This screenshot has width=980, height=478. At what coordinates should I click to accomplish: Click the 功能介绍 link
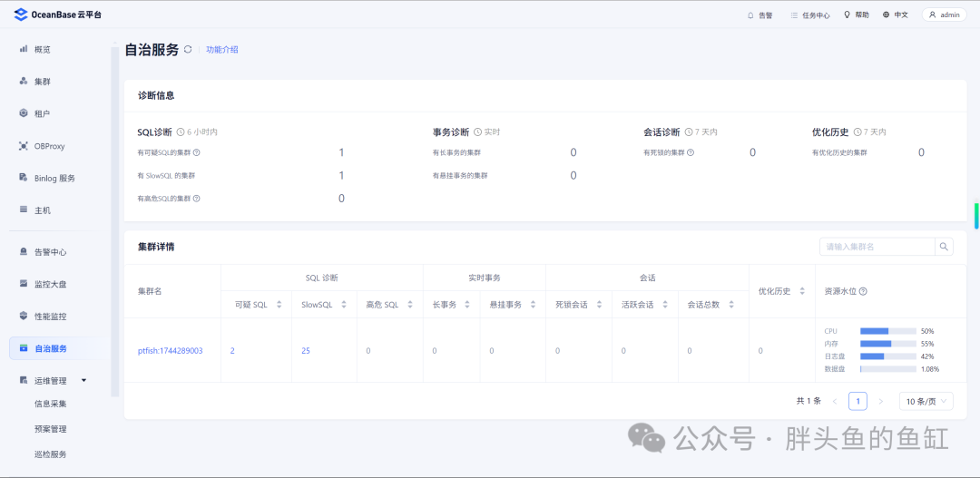pos(222,50)
